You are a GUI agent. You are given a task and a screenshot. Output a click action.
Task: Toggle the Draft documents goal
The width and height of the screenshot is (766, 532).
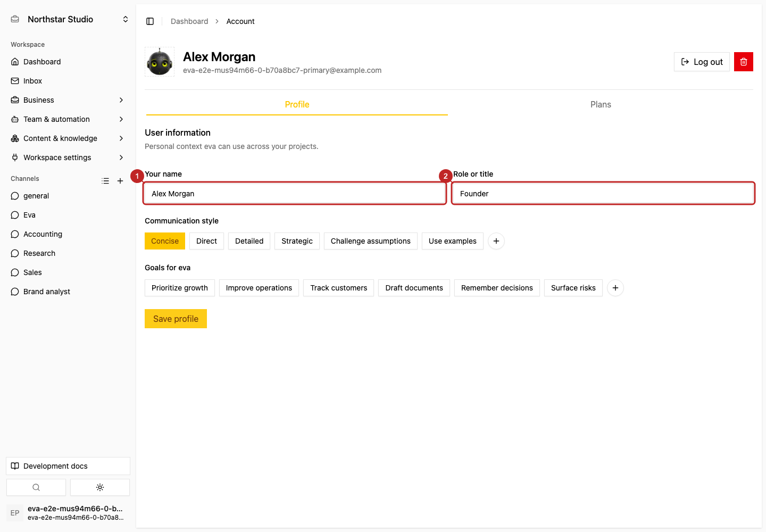[414, 288]
